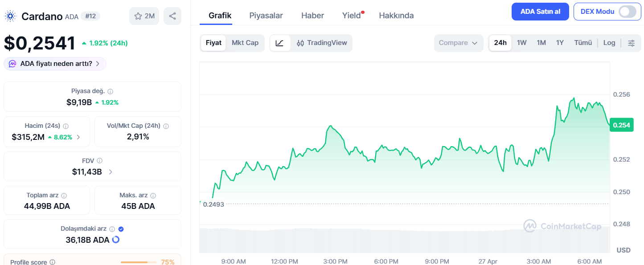The height and width of the screenshot is (265, 644).
Task: Click the $9,19B market cap value
Action: tap(79, 102)
